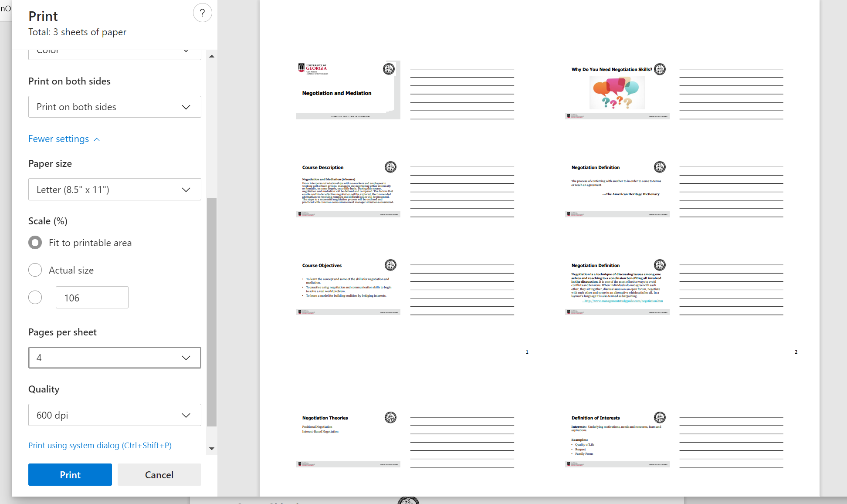Click the scale percentage input field
This screenshot has height=504, width=847.
pos(92,298)
